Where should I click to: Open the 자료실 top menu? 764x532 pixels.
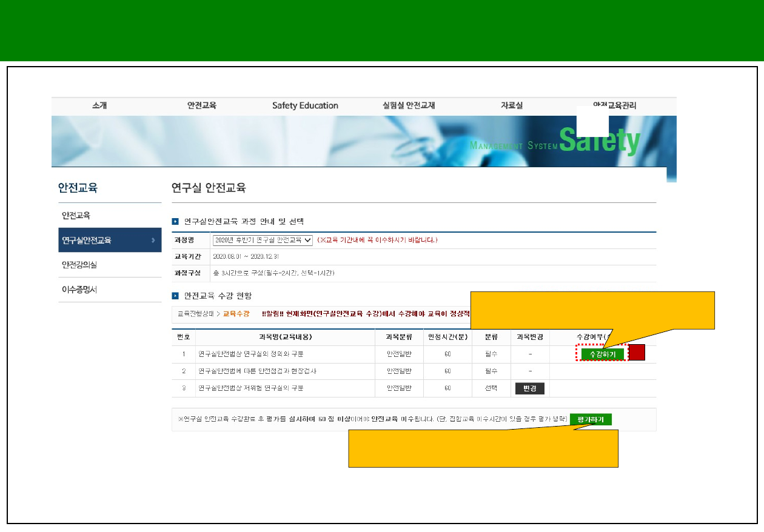point(511,105)
